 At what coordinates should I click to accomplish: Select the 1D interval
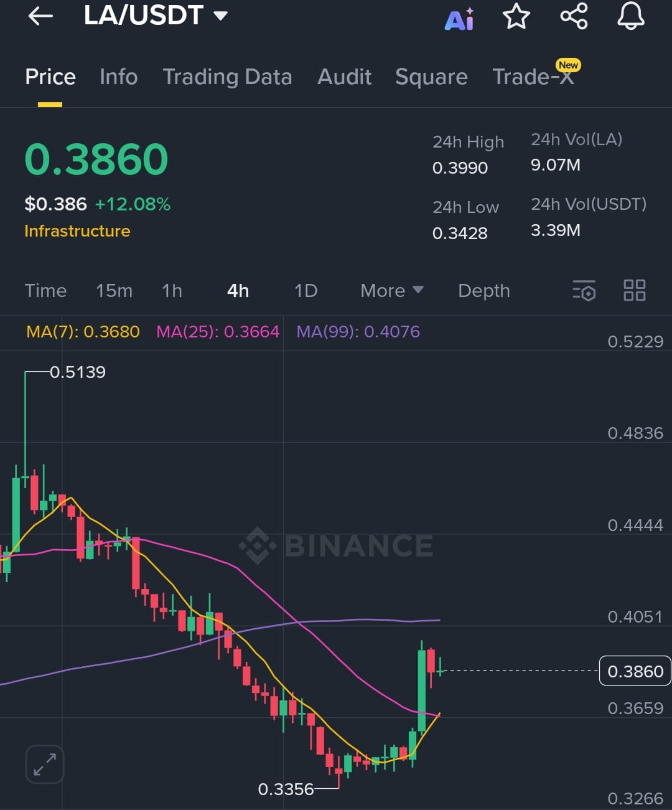(x=306, y=290)
